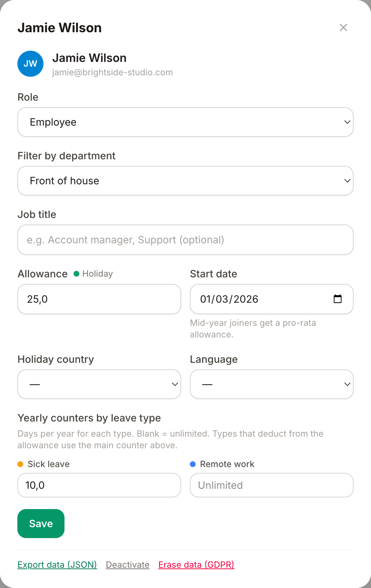
Task: Open the Holiday country dropdown
Action: click(99, 384)
